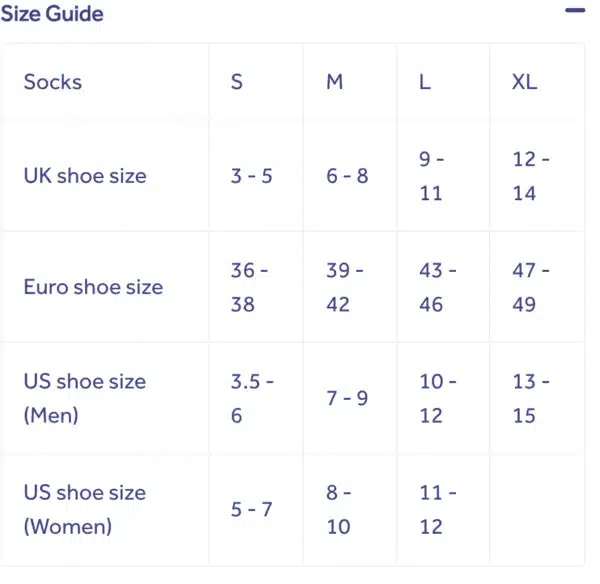
Task: Click US Women size 5 - 7 cell
Action: click(x=252, y=509)
